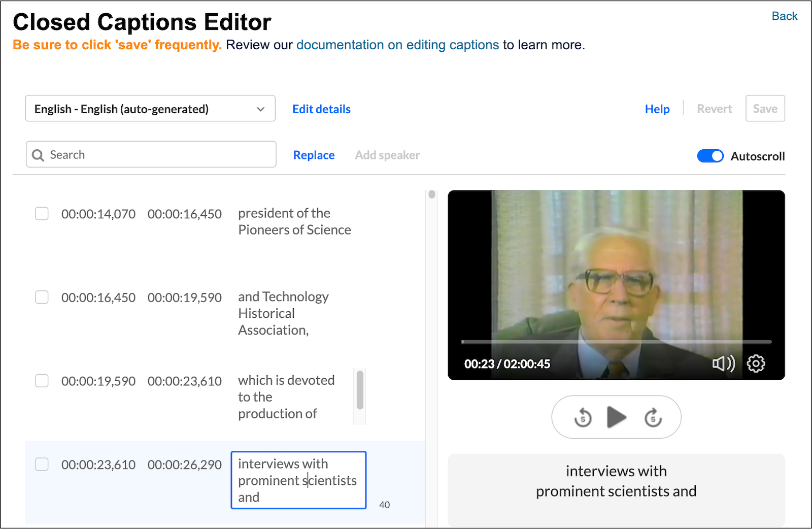Click end time 00:00:19,590 of second caption
The height and width of the screenshot is (529, 812).
point(185,297)
